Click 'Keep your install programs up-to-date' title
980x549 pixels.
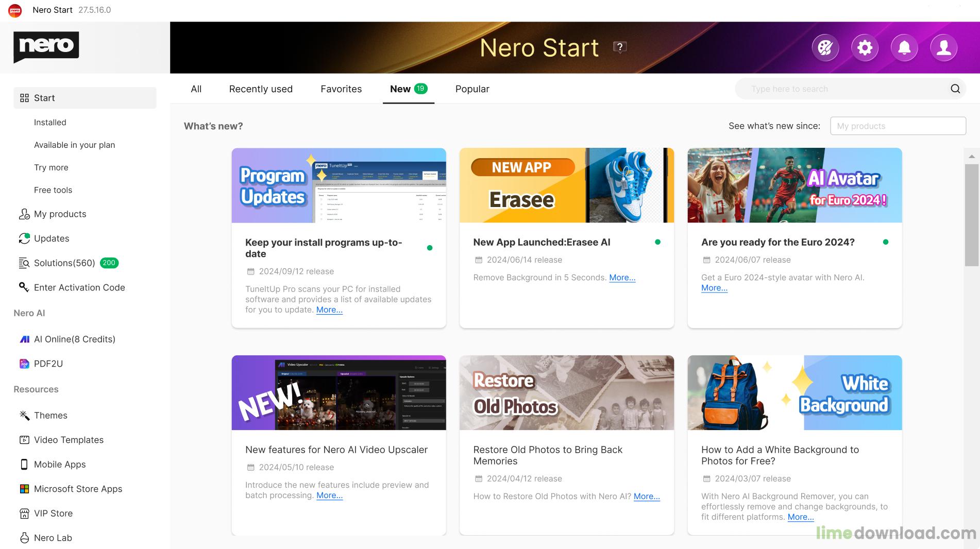[x=324, y=248]
